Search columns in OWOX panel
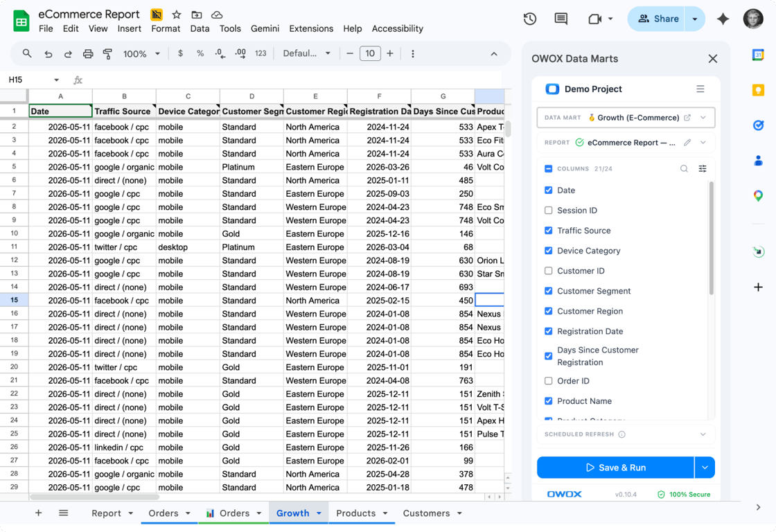Screen dimensions: 776x532 [684, 169]
